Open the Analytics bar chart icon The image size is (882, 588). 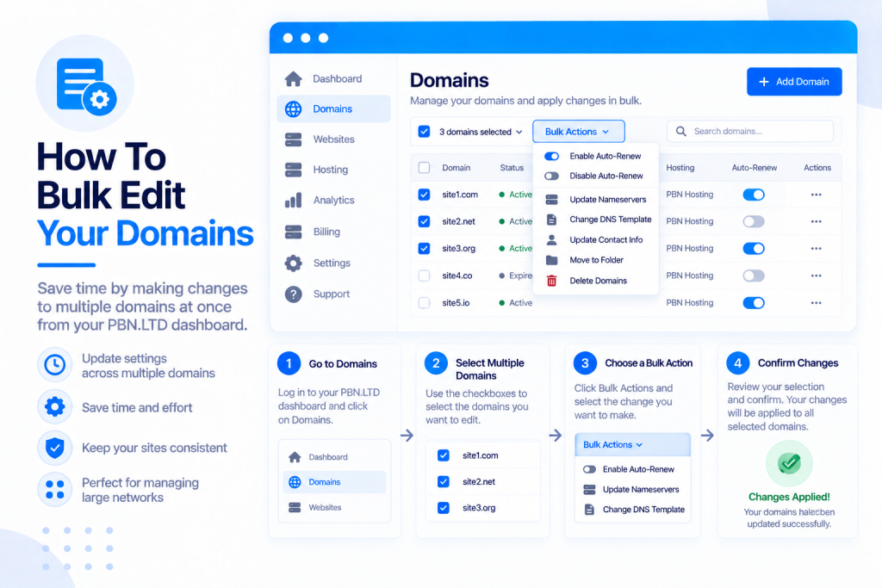(293, 200)
